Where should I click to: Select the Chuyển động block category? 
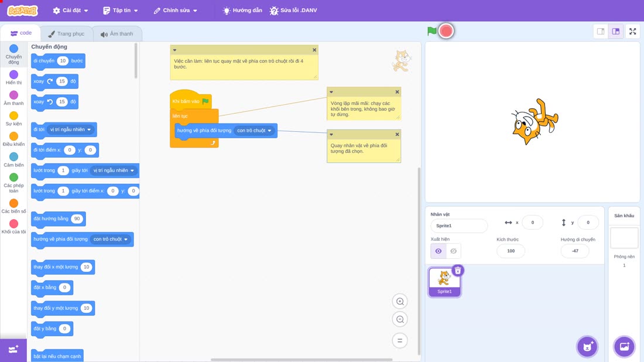(13, 54)
